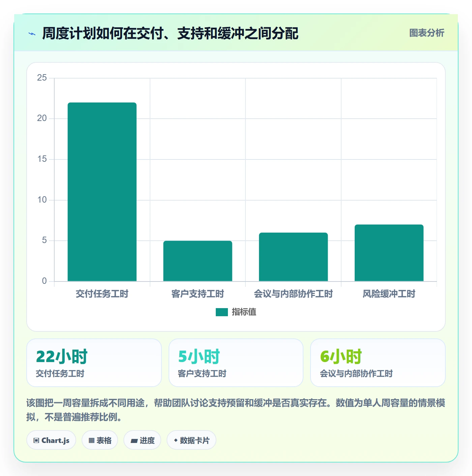This screenshot has width=472, height=476.
Task: Click the y-axis value 25
Action: click(x=42, y=78)
